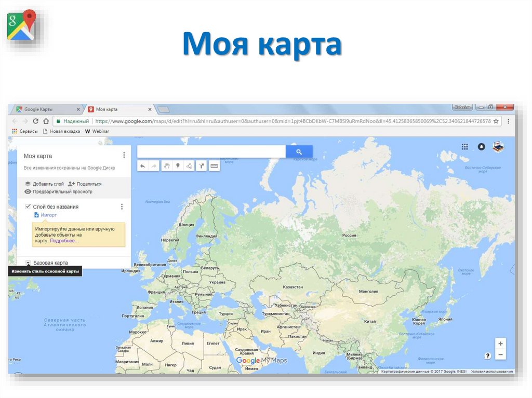This screenshot has width=532, height=398.
Task: Close the Google Карты tab
Action: click(78, 109)
